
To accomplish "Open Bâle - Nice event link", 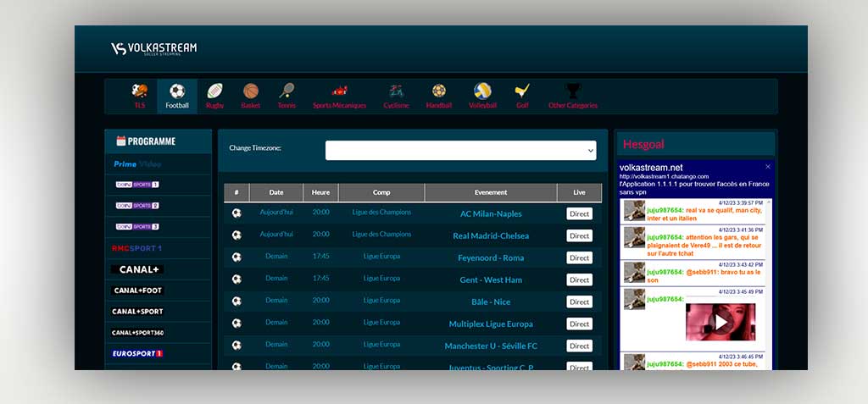I will [x=491, y=302].
